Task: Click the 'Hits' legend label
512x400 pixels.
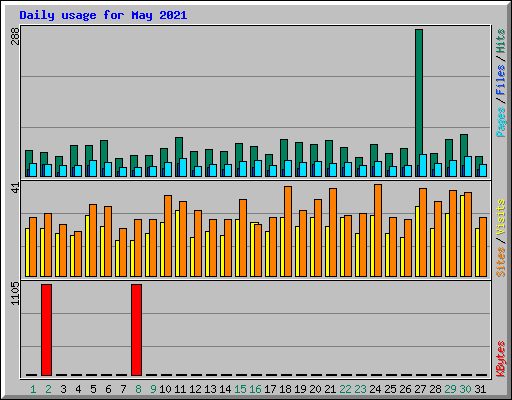Action: [x=501, y=41]
